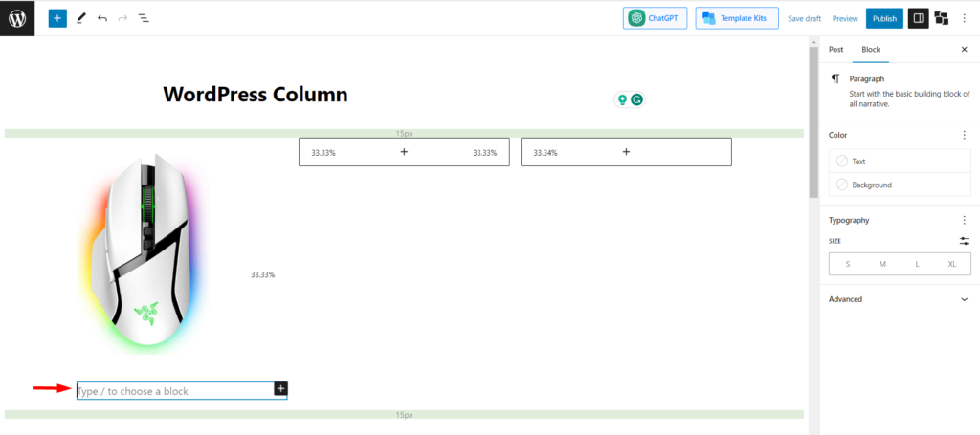Viewport: 980px width, 435px height.
Task: Select font size XL
Action: (952, 264)
